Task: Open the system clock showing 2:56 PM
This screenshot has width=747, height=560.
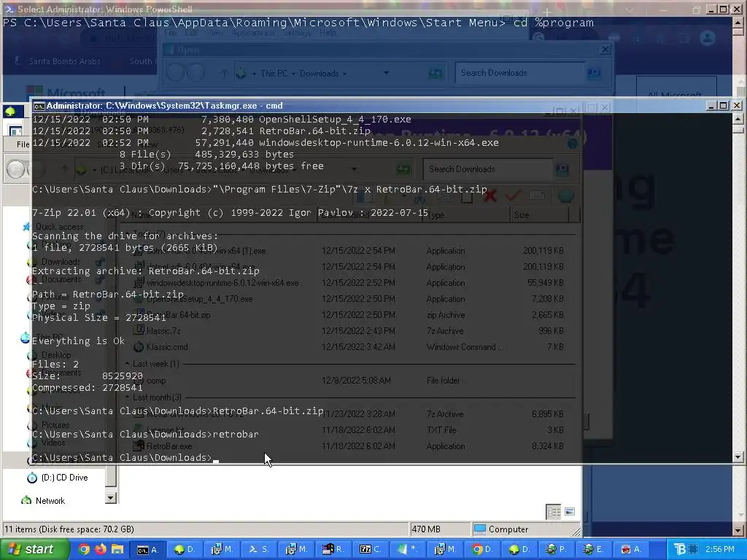Action: click(719, 549)
